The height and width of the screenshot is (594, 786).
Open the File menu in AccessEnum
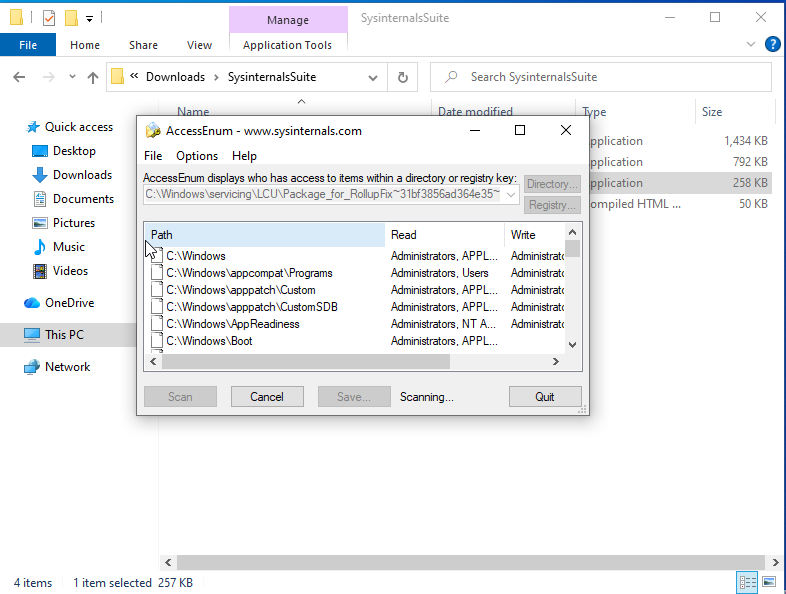pos(153,156)
